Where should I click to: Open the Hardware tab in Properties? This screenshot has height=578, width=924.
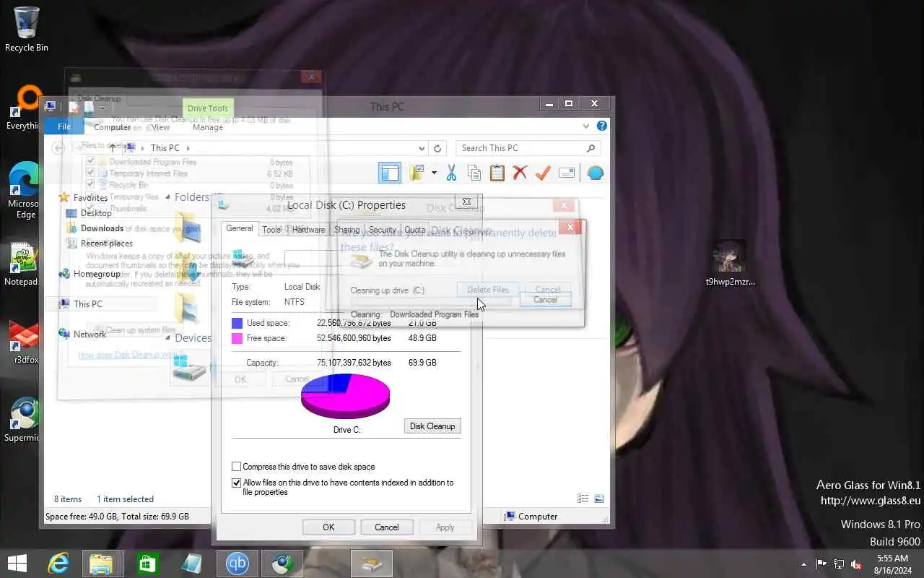[308, 230]
